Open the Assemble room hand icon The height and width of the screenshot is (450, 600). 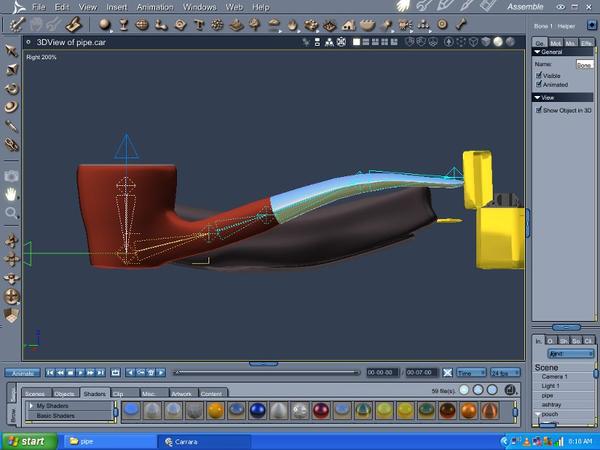[x=403, y=6]
